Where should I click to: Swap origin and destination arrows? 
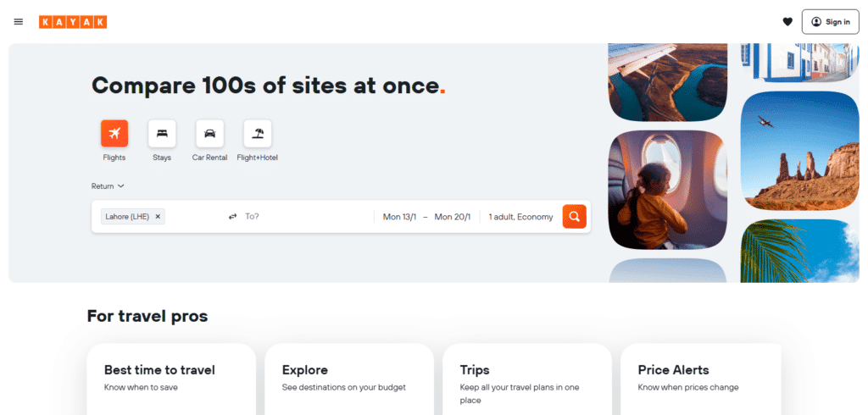pyautogui.click(x=232, y=217)
